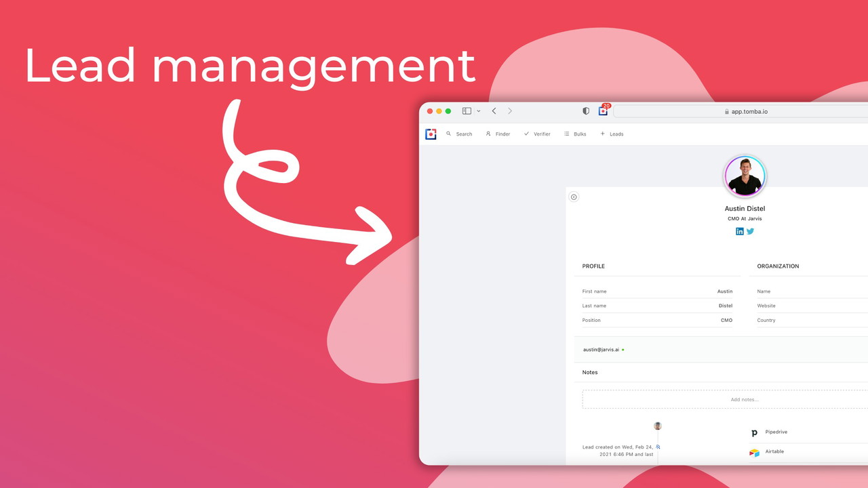Click the browser forward arrow
This screenshot has width=868, height=488.
pyautogui.click(x=510, y=111)
